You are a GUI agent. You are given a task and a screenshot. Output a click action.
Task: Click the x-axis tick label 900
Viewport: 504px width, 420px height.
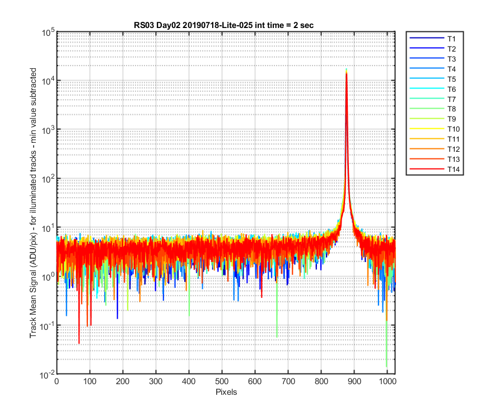pyautogui.click(x=354, y=381)
